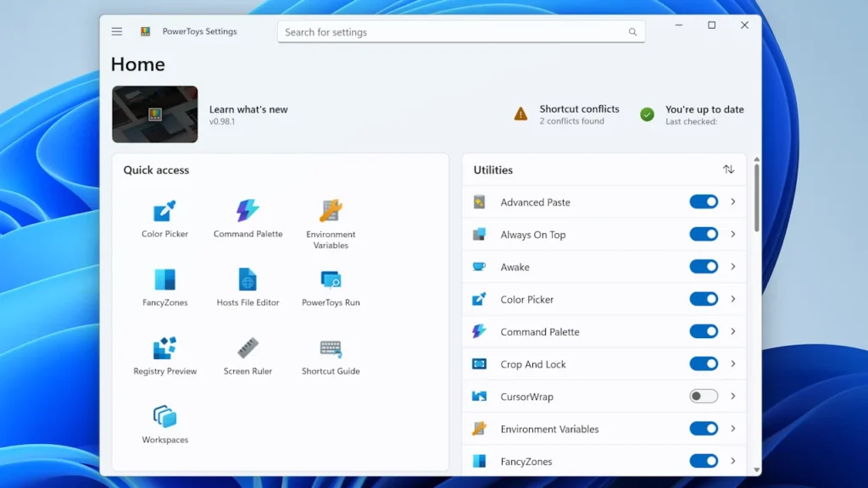Turn off Crop And Lock toggle
This screenshot has width=868, height=488.
(x=704, y=363)
